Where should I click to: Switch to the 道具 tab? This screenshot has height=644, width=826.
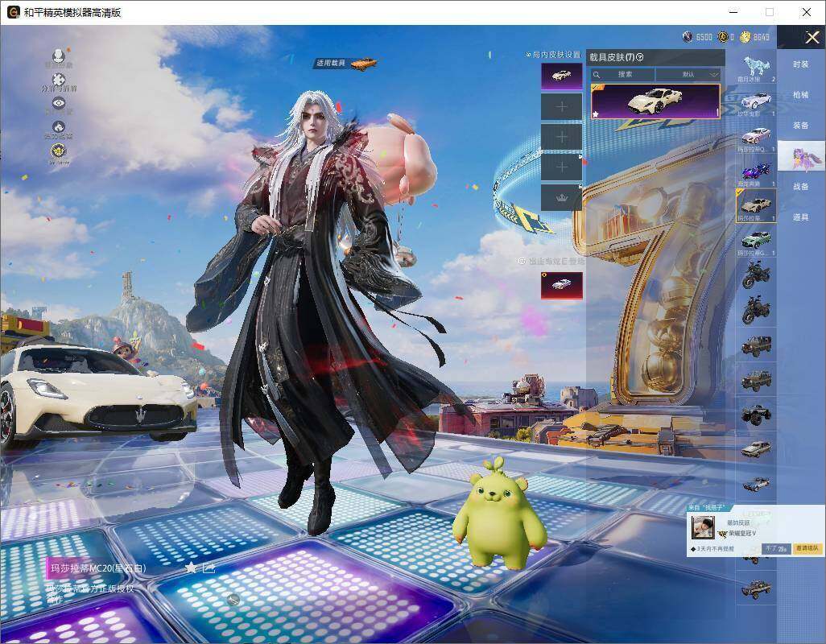click(x=801, y=217)
